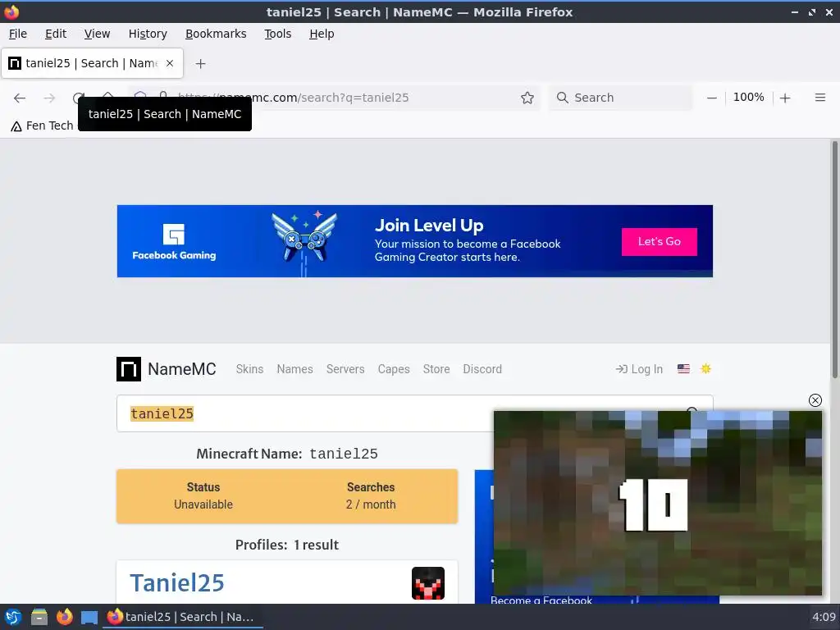This screenshot has width=840, height=630.
Task: Go to the Skins page
Action: tap(249, 369)
